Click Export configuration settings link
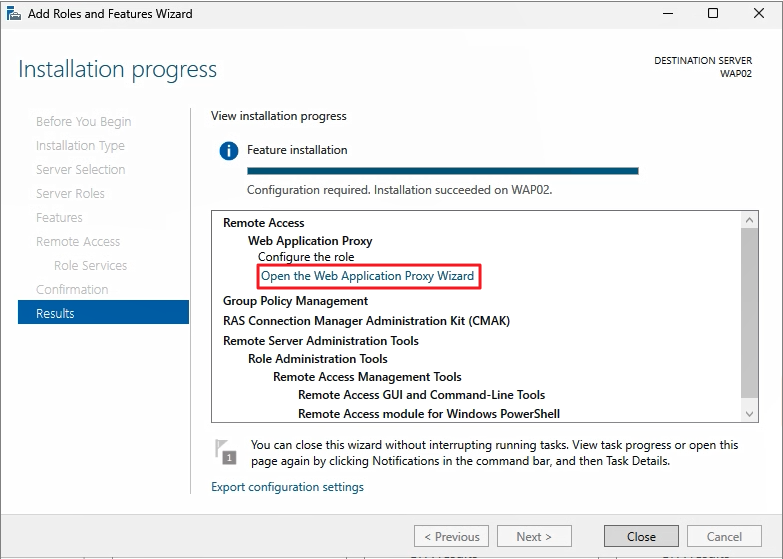The width and height of the screenshot is (783, 559). click(287, 487)
